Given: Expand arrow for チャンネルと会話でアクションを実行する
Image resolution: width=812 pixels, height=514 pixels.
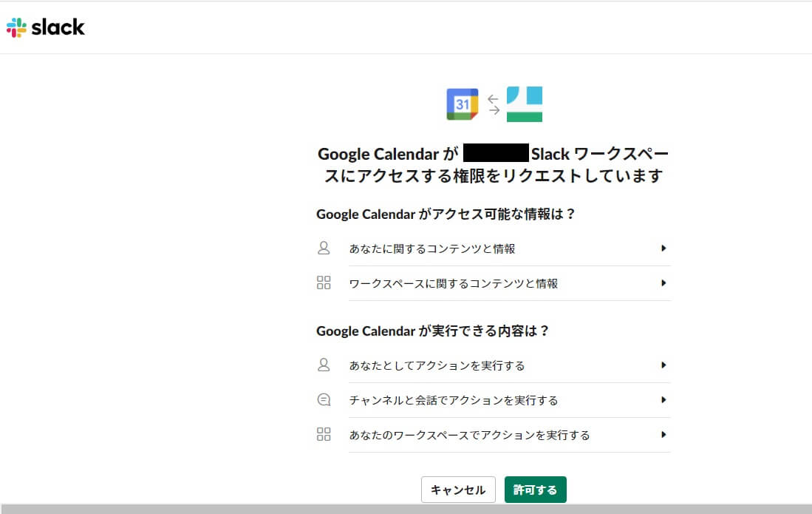Looking at the screenshot, I should (x=663, y=399).
